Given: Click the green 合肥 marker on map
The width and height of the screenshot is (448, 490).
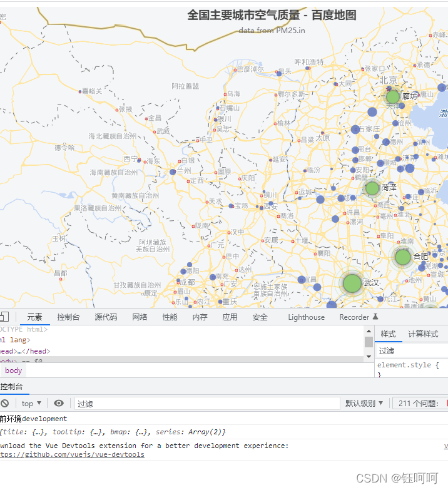Looking at the screenshot, I should tap(403, 257).
